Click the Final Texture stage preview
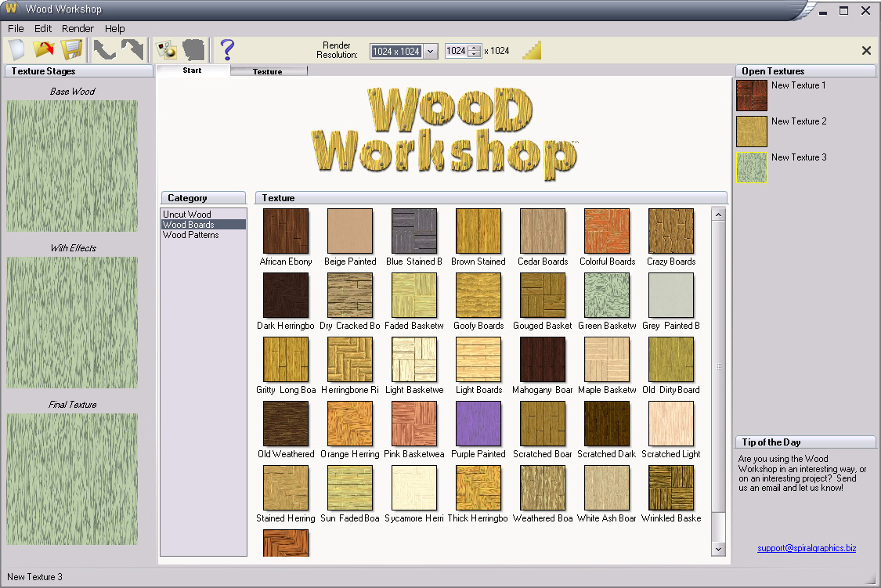This screenshot has width=881, height=588. point(72,479)
